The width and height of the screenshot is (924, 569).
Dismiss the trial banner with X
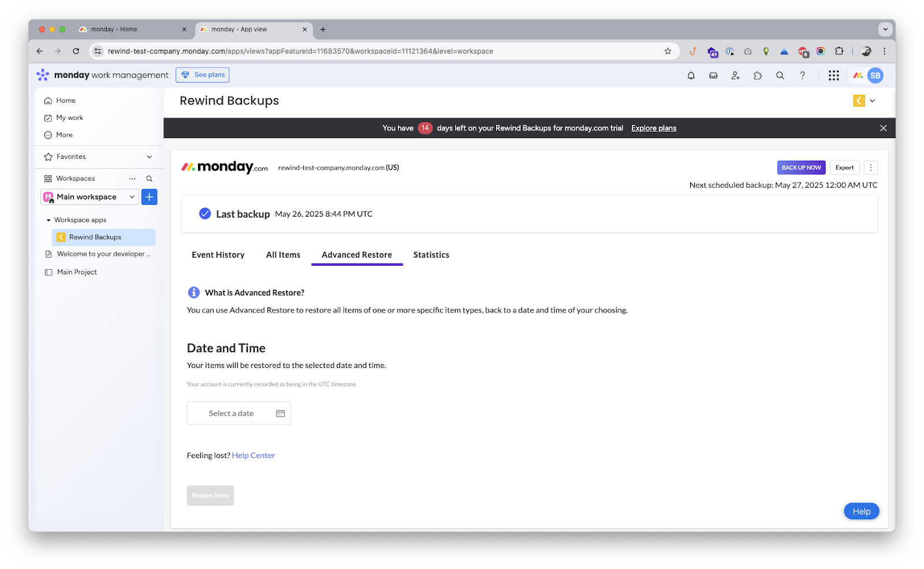(884, 128)
